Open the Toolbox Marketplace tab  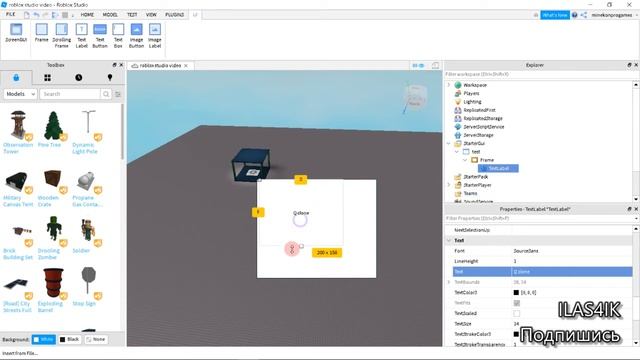(16, 78)
